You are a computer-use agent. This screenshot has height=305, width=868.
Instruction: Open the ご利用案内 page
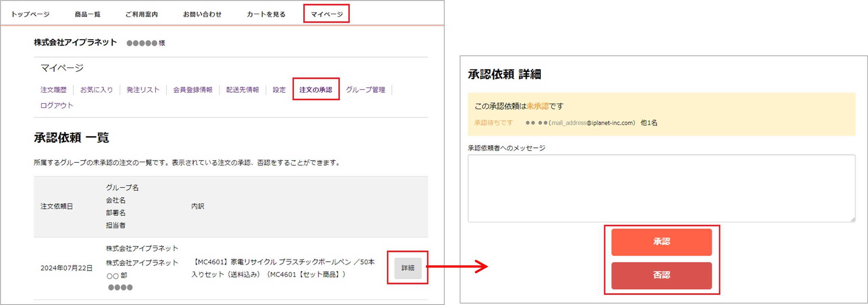tap(141, 14)
